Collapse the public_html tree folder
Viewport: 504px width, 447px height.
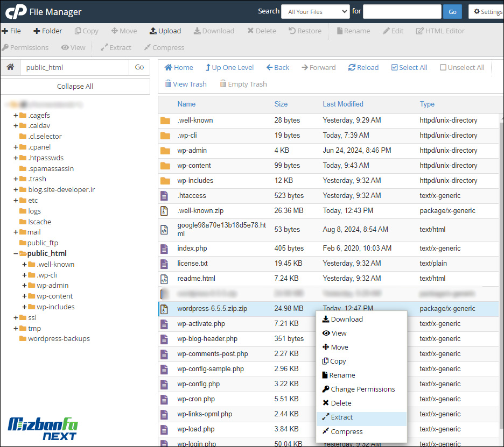click(16, 254)
